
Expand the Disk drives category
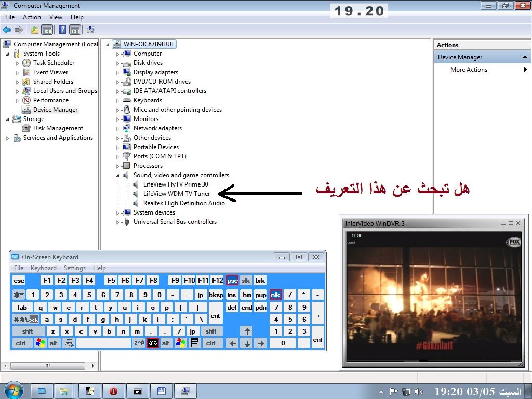(x=117, y=63)
